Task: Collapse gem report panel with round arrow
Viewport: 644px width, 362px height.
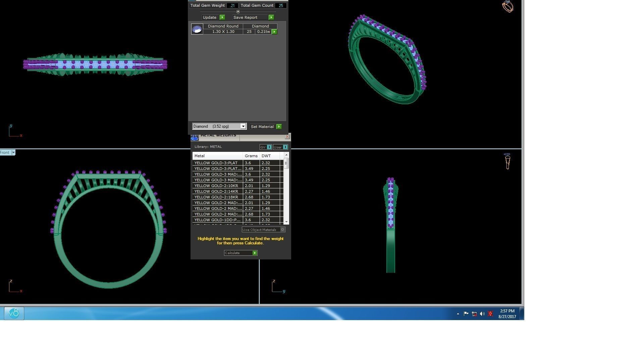Action: point(238,11)
